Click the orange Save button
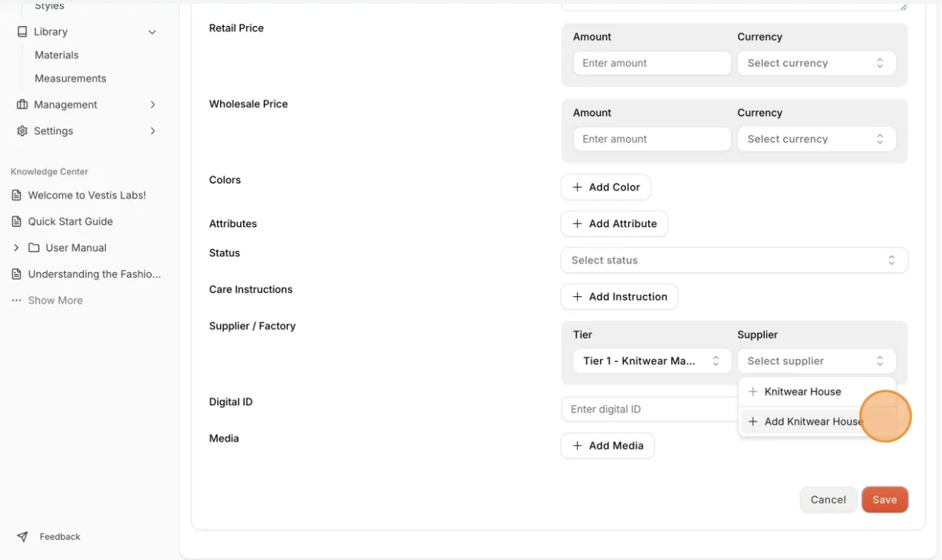The height and width of the screenshot is (560, 942). 884,500
